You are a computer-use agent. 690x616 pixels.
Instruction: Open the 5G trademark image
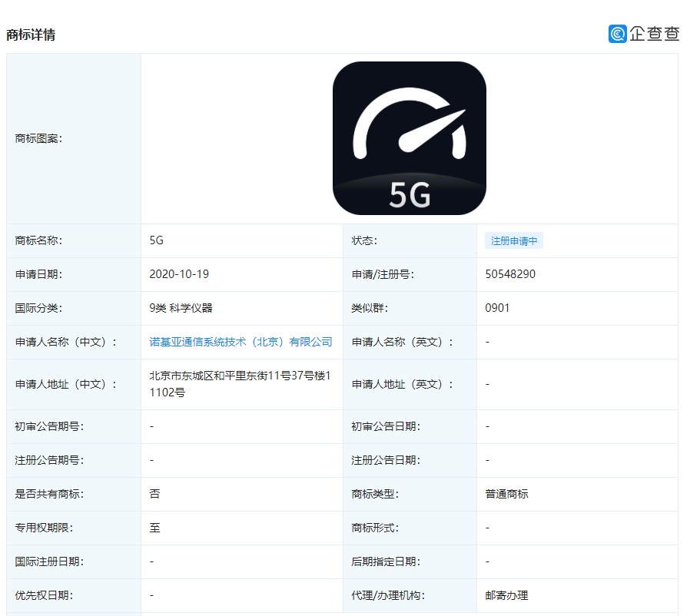(x=409, y=138)
